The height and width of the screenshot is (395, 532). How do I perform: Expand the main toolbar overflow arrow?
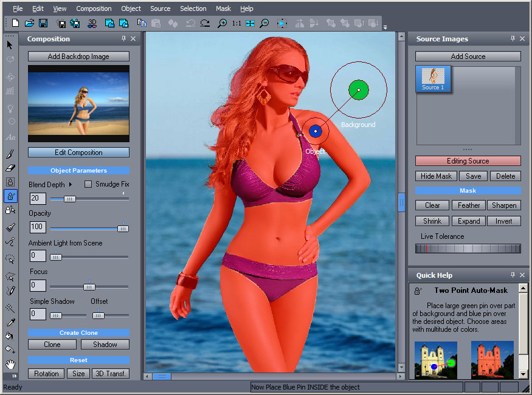coord(385,27)
